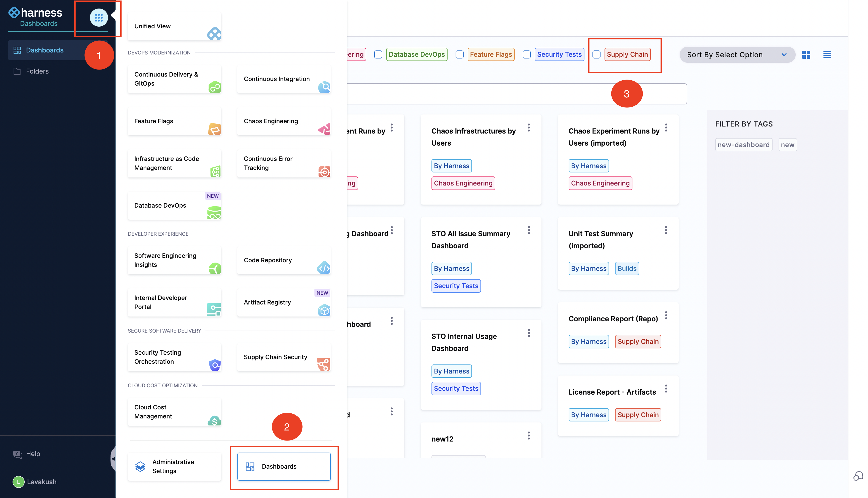Image resolution: width=868 pixels, height=498 pixels.
Task: Open Supply Chain Security module
Action: (284, 357)
